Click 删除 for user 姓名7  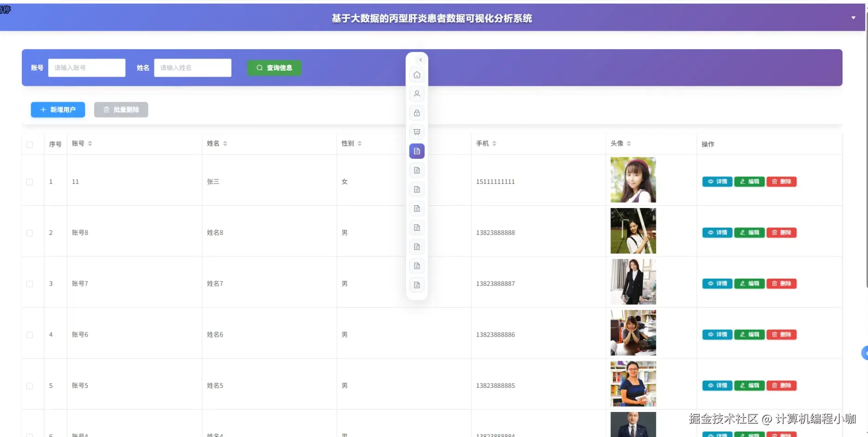pos(781,284)
